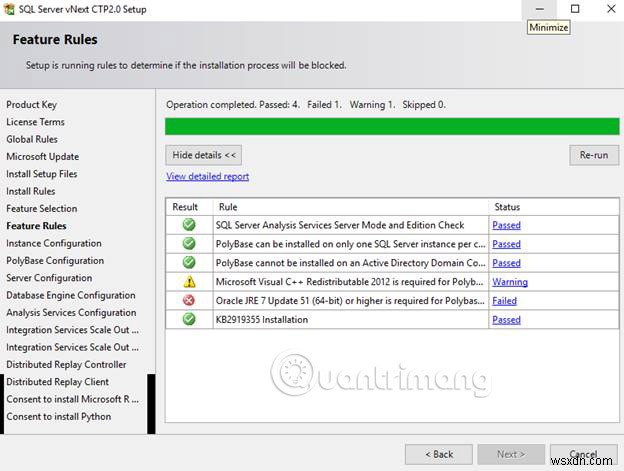Select the bold Feature Rules step in sidebar

tap(36, 226)
